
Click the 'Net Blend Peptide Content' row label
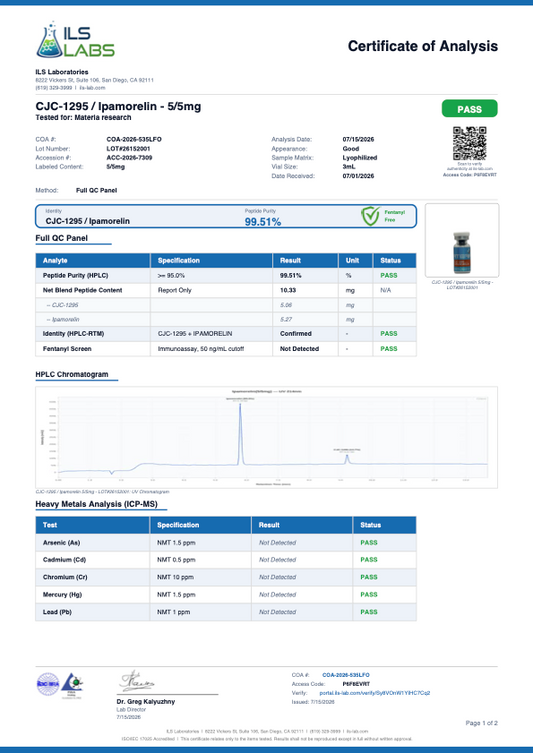(x=83, y=290)
